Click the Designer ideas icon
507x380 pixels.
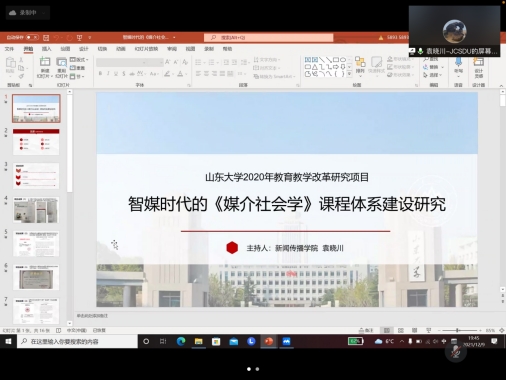pyautogui.click(x=478, y=67)
